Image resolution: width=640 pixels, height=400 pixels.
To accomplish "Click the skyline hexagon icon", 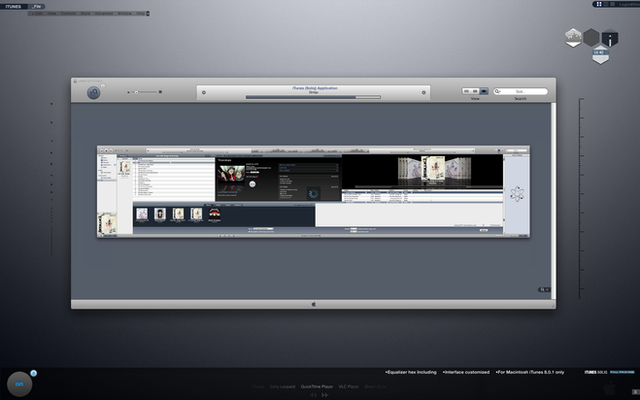I will [573, 38].
